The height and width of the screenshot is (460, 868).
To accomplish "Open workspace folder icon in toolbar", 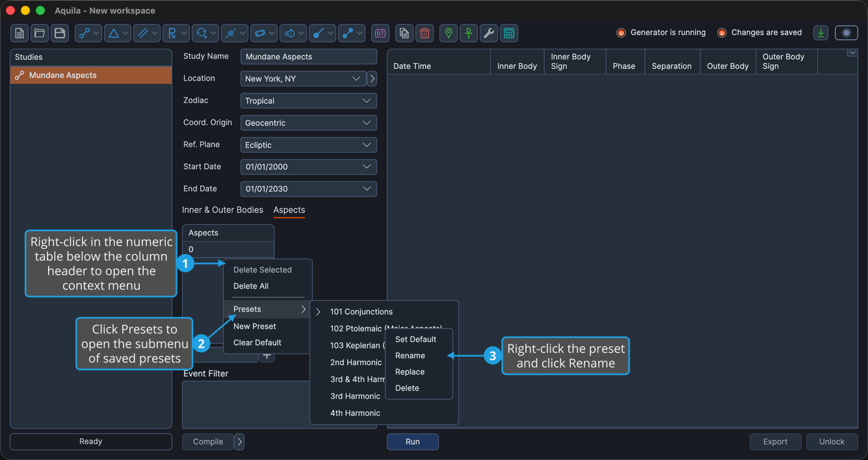I will [x=40, y=33].
